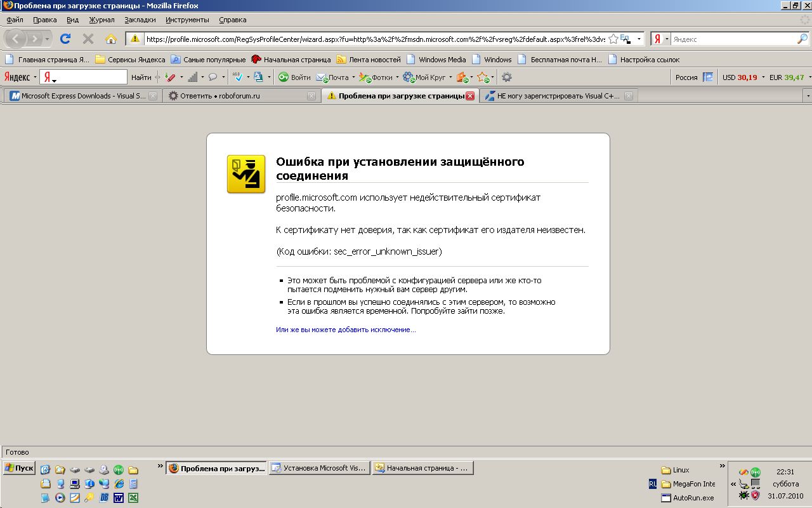Click the Home button in navigation bar

click(x=110, y=39)
